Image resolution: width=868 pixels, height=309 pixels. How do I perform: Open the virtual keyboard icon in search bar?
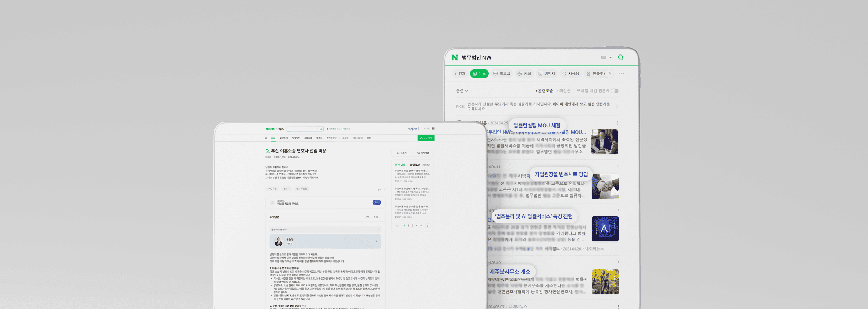point(604,57)
